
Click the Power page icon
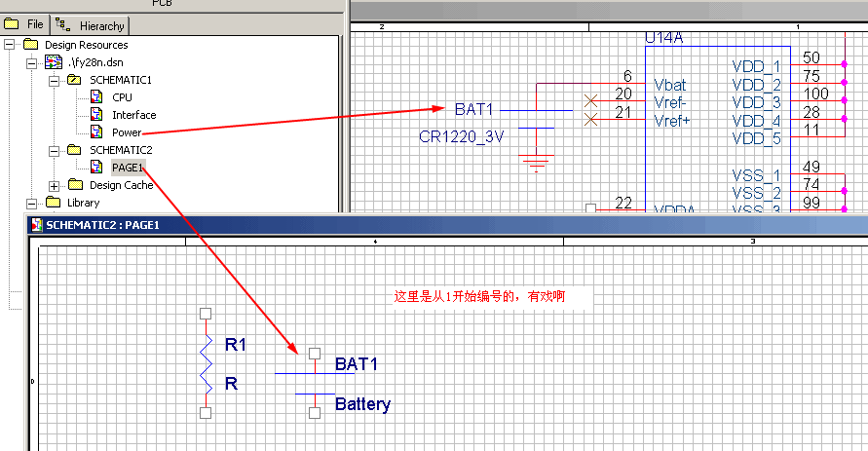point(96,132)
